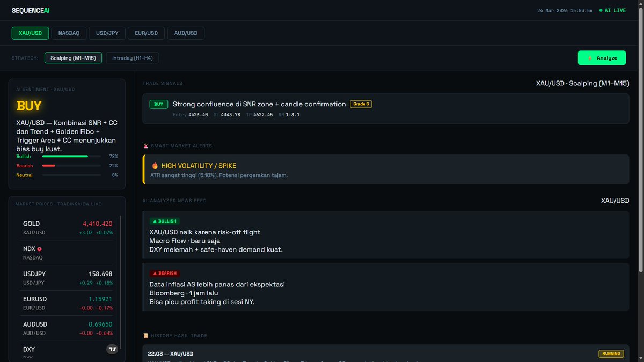The height and width of the screenshot is (362, 644).
Task: Click the Neutral sentiment progress bar
Action: (x=71, y=175)
